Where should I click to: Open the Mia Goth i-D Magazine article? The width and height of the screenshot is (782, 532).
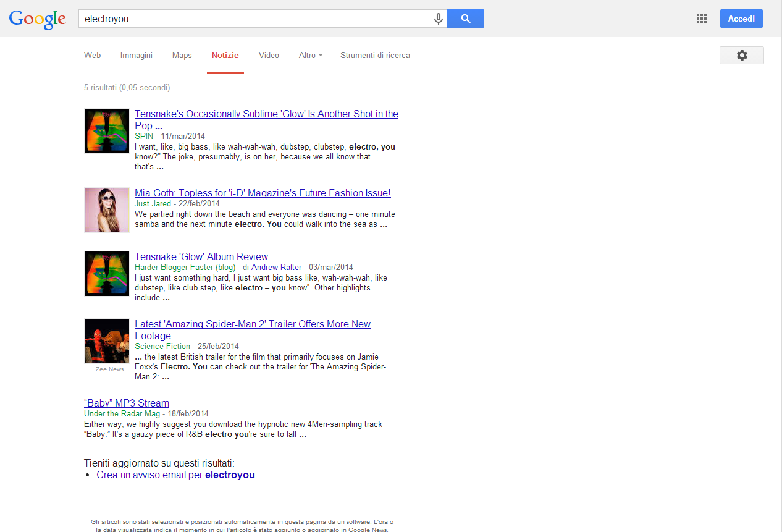pos(263,193)
